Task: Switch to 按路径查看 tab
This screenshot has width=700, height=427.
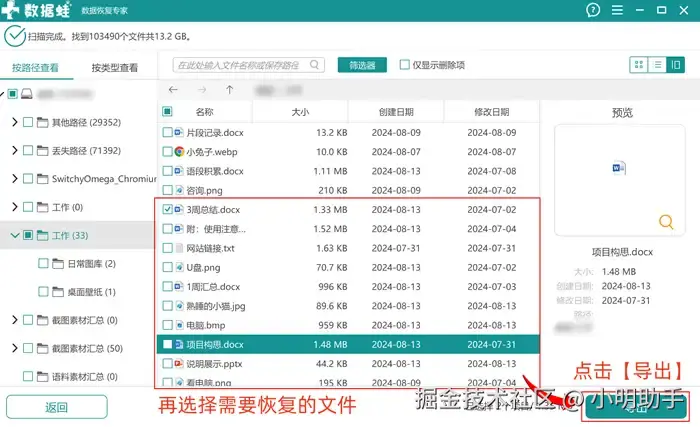Action: pyautogui.click(x=35, y=67)
